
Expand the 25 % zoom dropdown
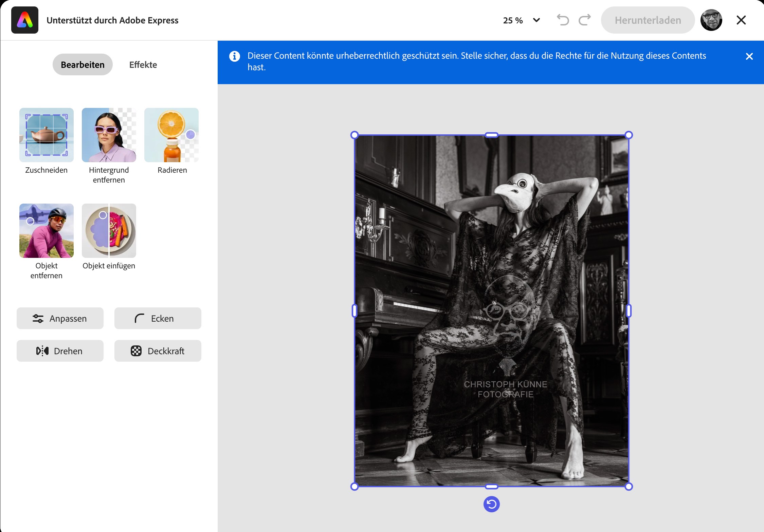[x=521, y=20]
